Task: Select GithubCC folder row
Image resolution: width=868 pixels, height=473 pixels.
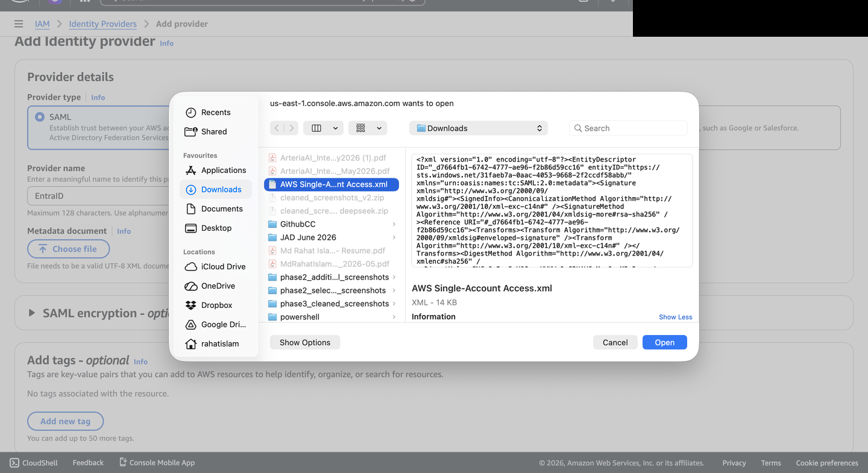Action: (332, 224)
